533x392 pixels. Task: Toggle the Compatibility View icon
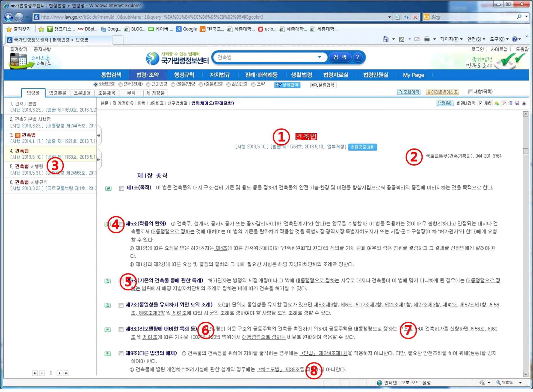397,17
